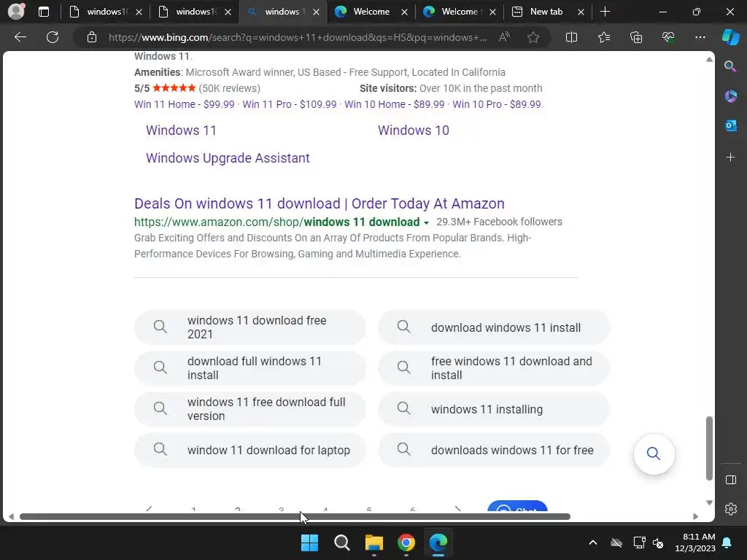Refresh the Bing search page
The width and height of the screenshot is (747, 560).
pos(53,37)
